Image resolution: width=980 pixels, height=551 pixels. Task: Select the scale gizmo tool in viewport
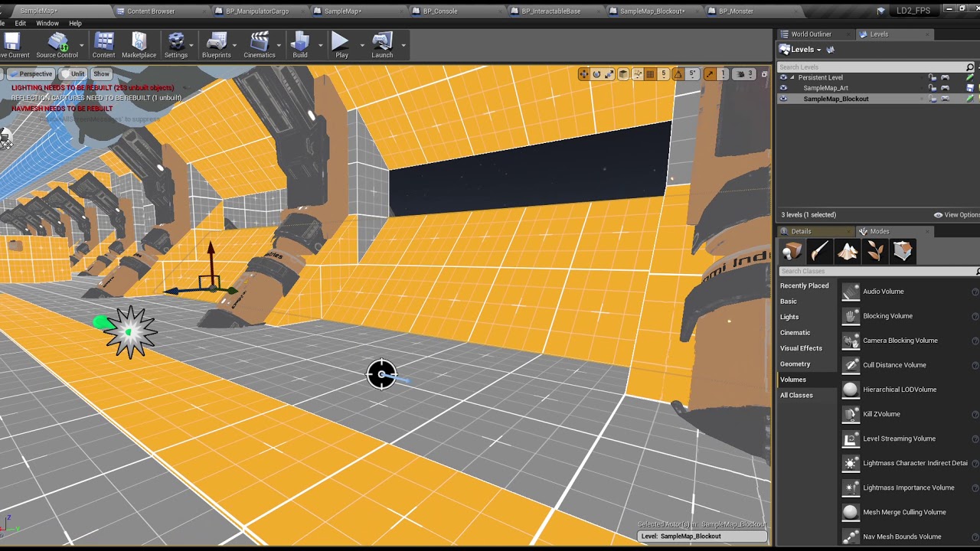(x=609, y=74)
